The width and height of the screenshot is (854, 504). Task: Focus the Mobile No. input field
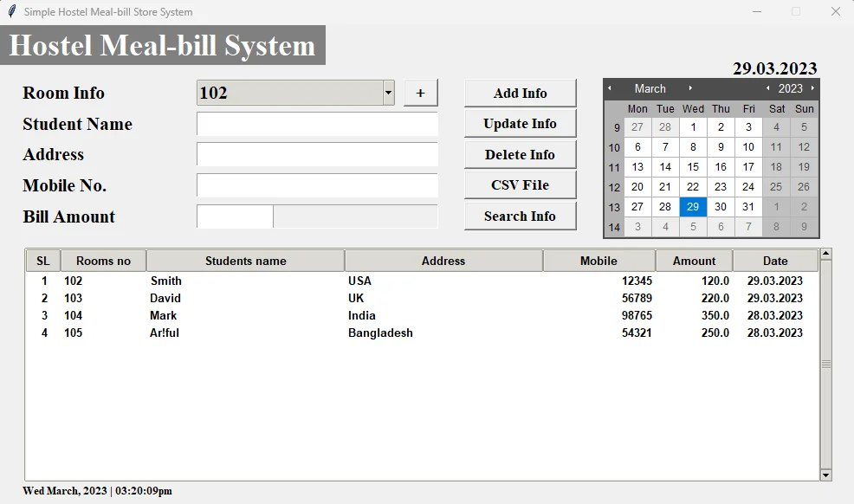pos(317,185)
